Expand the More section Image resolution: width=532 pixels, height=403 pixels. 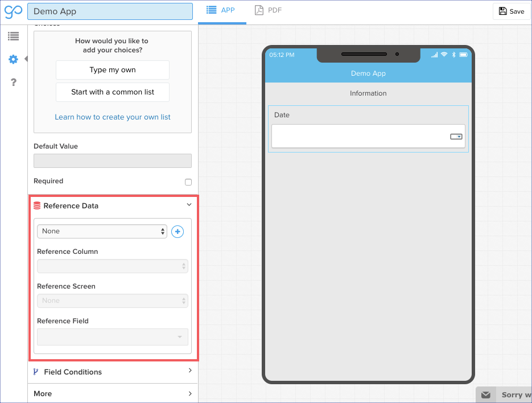point(189,393)
